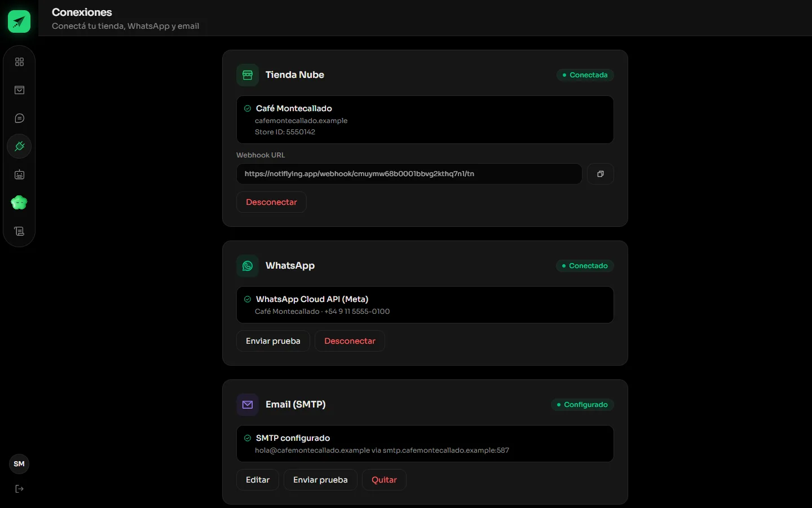Image resolution: width=812 pixels, height=508 pixels.
Task: Select the plug connections icon in sidebar
Action: [x=19, y=146]
